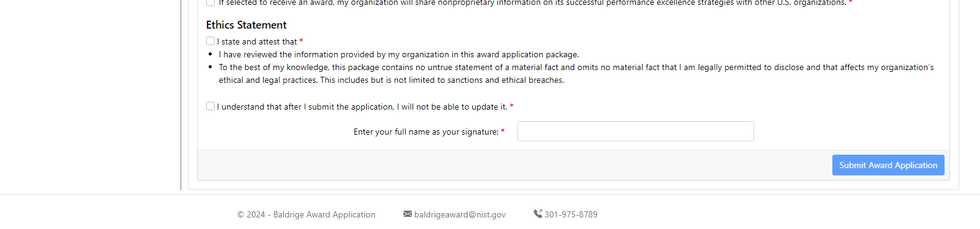Click the red asterisk beside signature label
Viewport: 980px width, 229px height.
coord(503,132)
